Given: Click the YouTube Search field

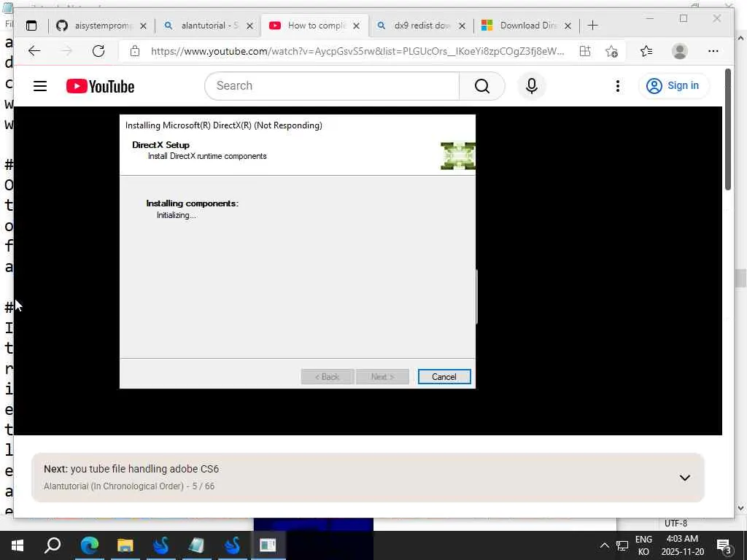Looking at the screenshot, I should tap(332, 86).
